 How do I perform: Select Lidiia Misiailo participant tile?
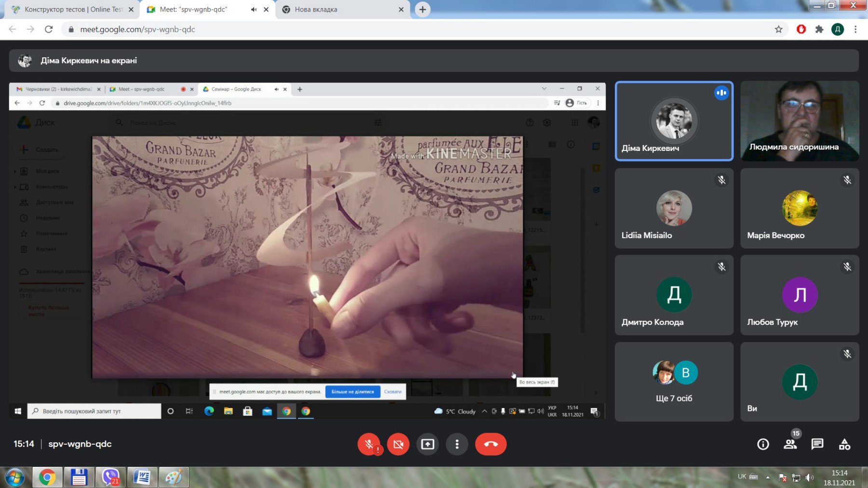click(x=674, y=208)
